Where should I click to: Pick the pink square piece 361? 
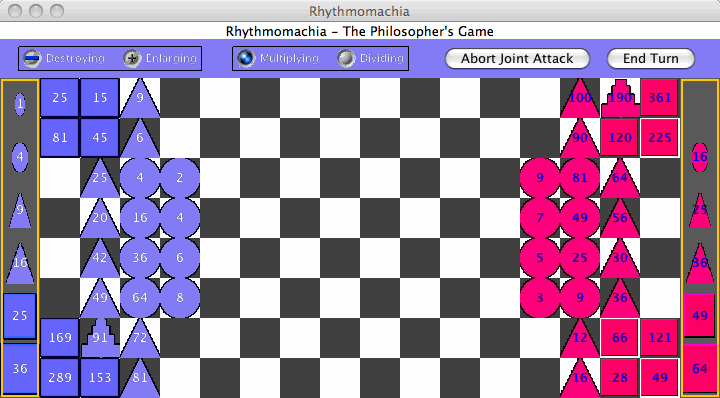coord(660,98)
